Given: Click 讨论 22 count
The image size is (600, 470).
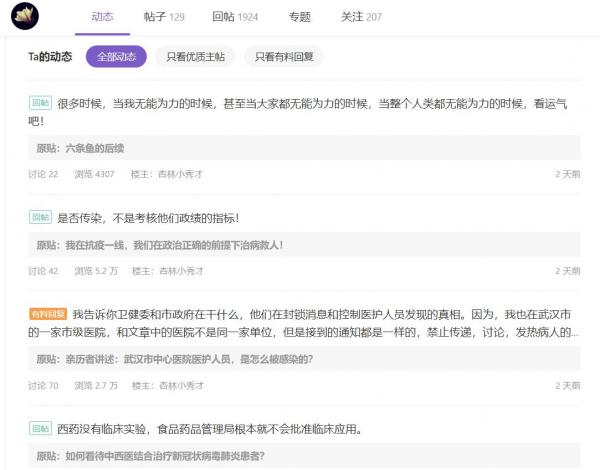Looking at the screenshot, I should (x=43, y=174).
